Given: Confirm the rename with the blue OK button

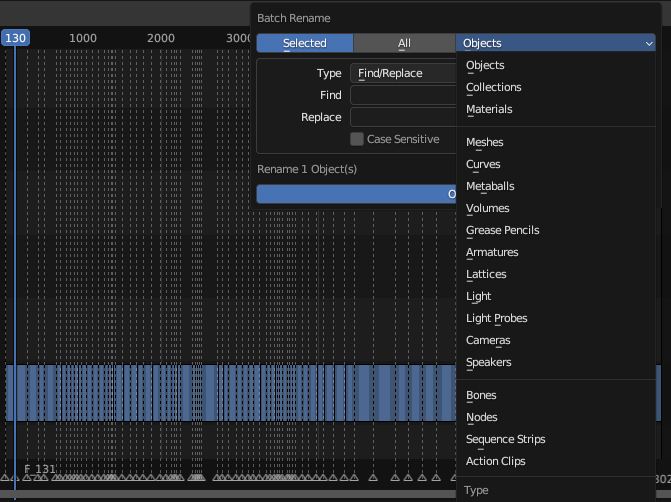Looking at the screenshot, I should (356, 194).
